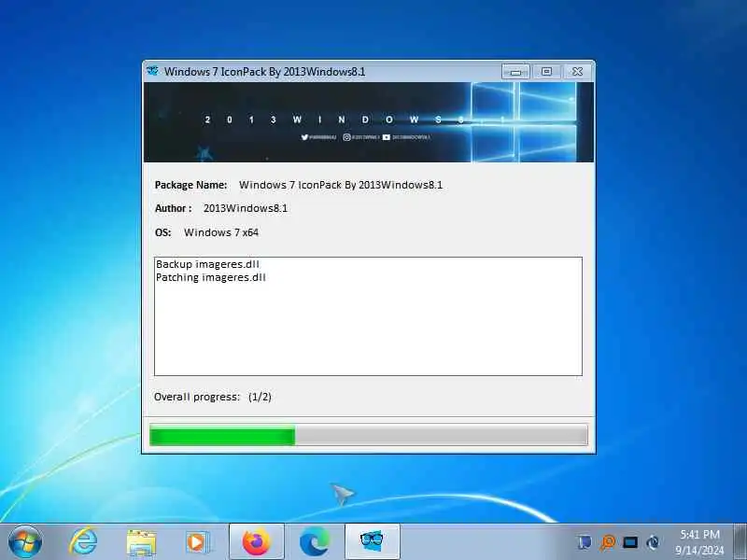Launch Internet Explorer from the taskbar
This screenshot has width=747, height=560.
click(83, 542)
